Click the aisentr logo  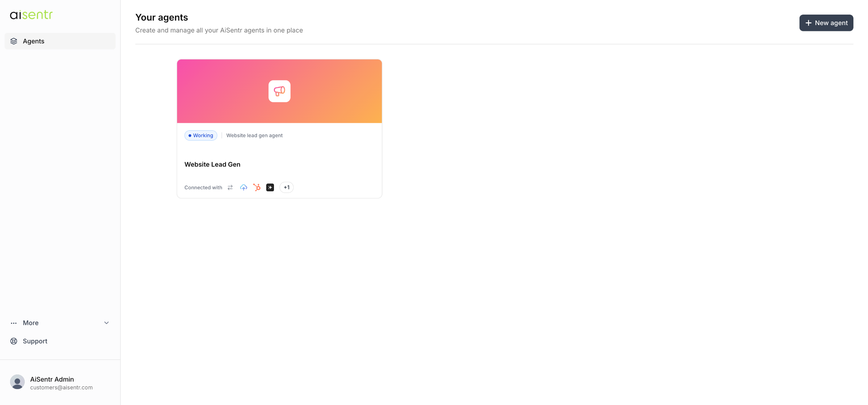coord(31,15)
